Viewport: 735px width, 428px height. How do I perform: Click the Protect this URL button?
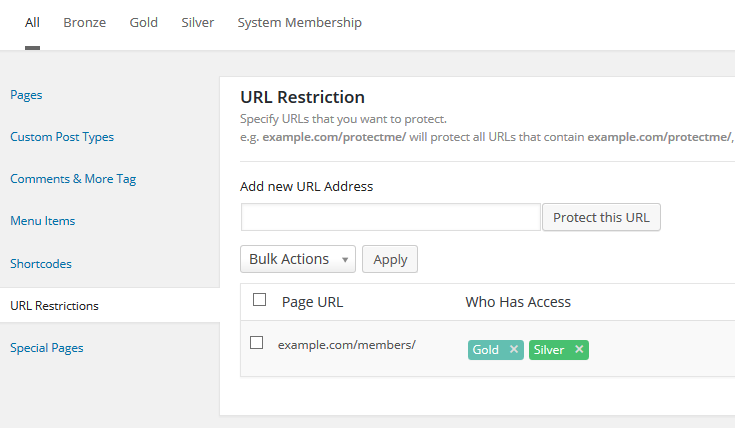pos(601,218)
